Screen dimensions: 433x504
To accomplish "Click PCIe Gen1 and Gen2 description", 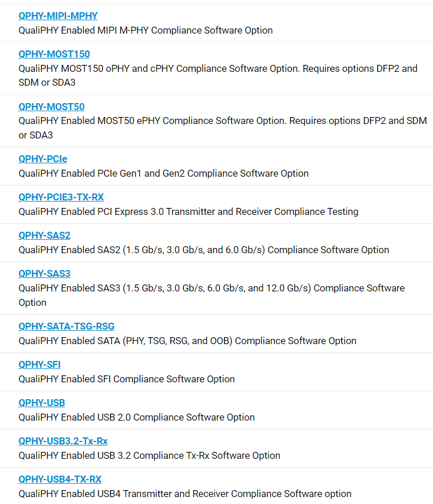I will (163, 174).
